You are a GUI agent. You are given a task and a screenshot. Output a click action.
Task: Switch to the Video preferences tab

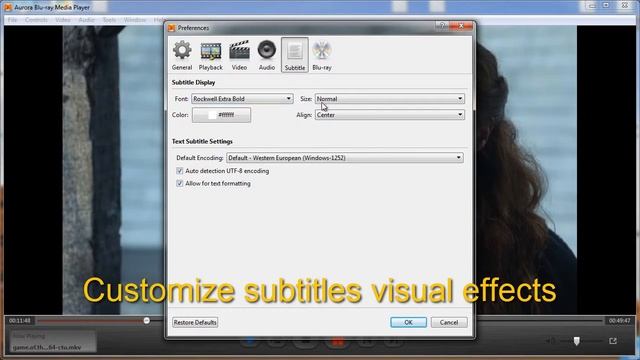coord(239,55)
